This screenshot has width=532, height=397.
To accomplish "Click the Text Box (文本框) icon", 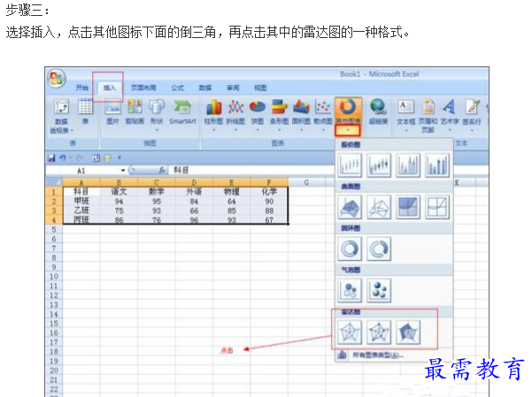I will (x=405, y=107).
